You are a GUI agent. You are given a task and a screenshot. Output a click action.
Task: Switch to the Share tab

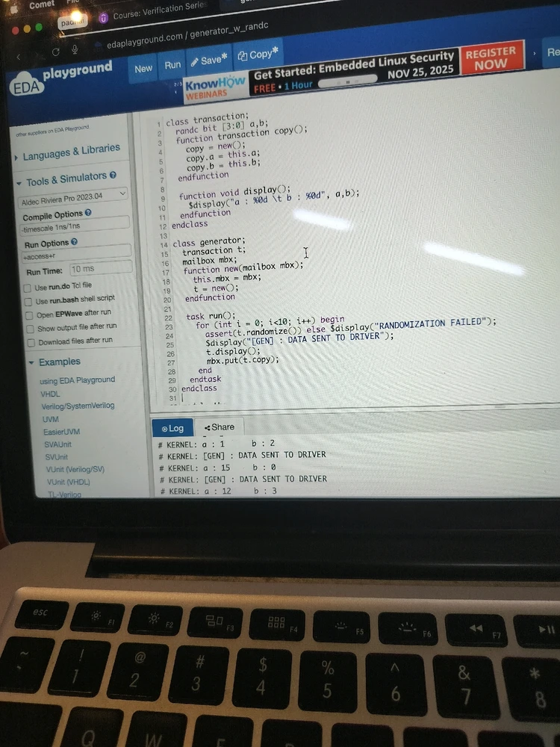pyautogui.click(x=220, y=427)
